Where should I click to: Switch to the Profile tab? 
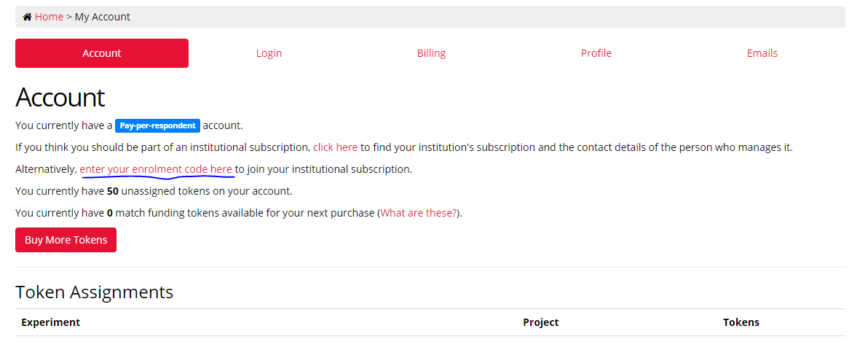596,53
